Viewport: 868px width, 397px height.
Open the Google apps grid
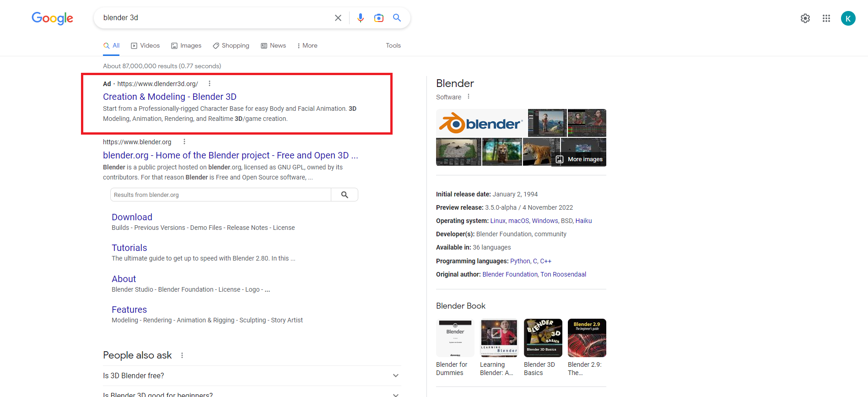coord(826,18)
